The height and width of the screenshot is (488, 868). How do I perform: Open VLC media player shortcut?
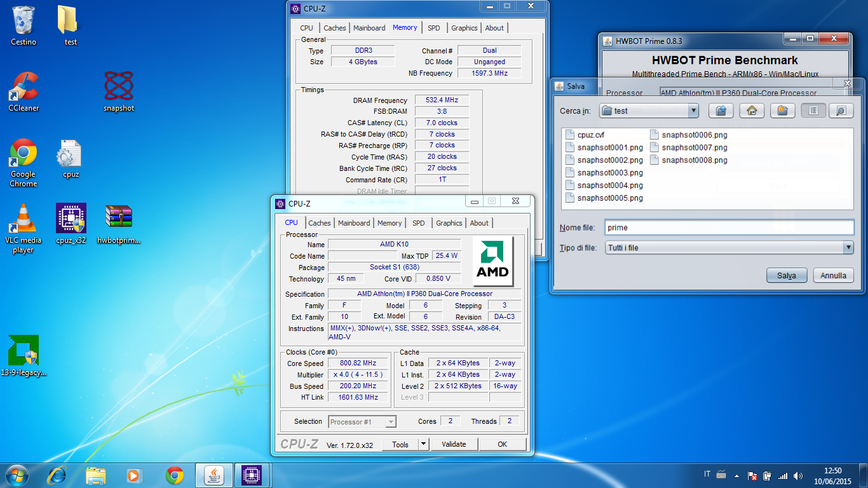(x=24, y=229)
